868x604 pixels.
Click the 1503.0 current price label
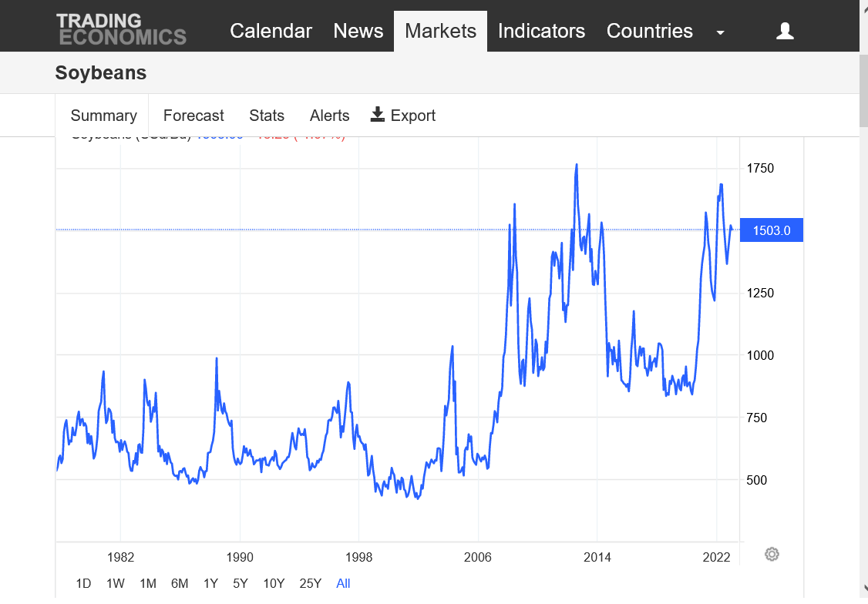coord(771,230)
